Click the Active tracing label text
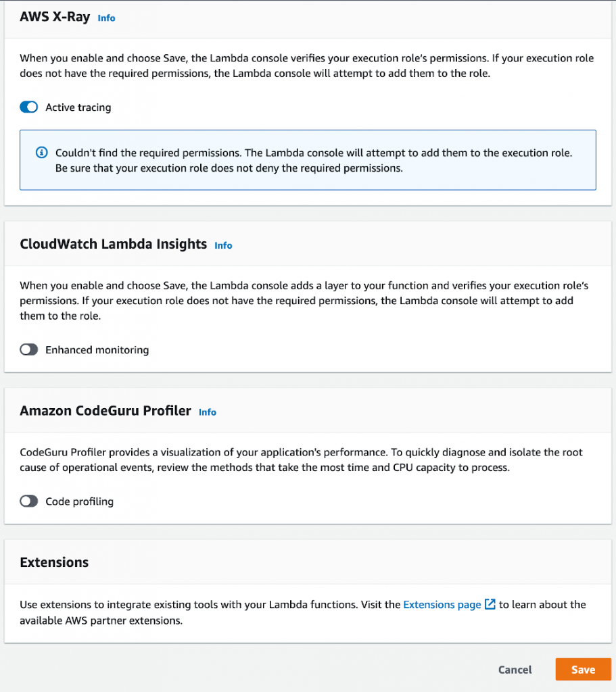The width and height of the screenshot is (616, 692). point(78,107)
